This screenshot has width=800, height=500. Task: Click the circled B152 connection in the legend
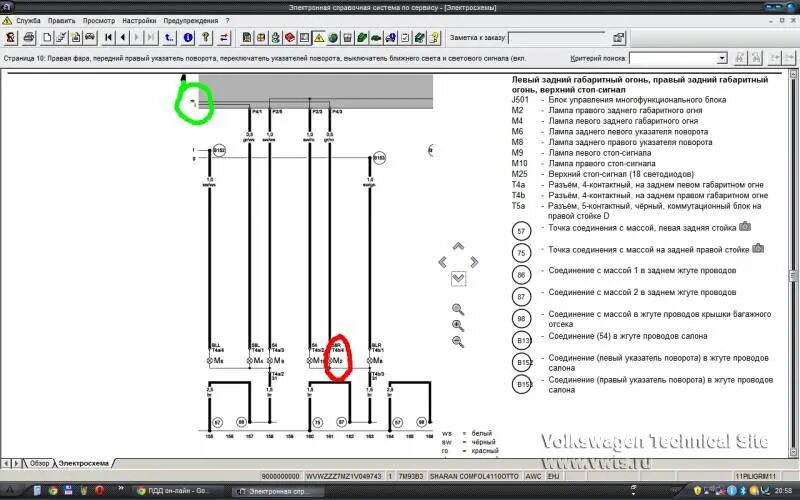(522, 362)
